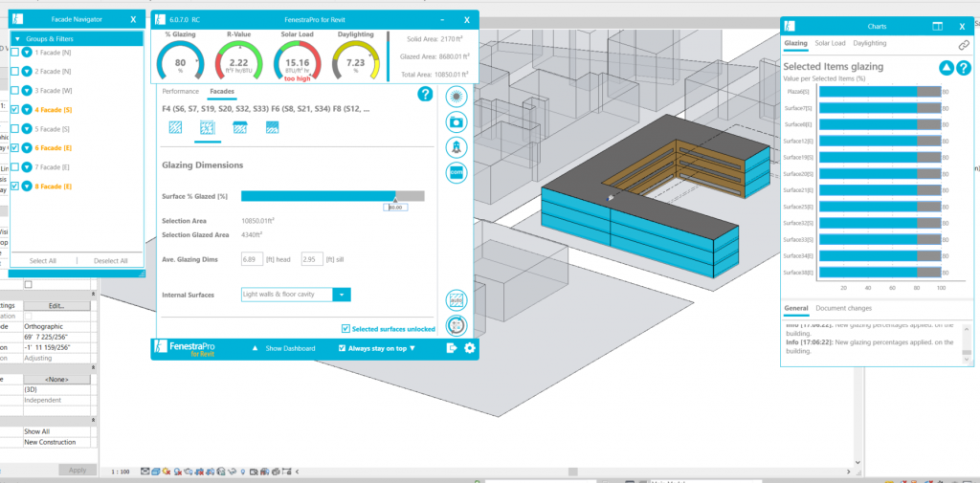Click the head glazing dimension field 6.89

coord(253,258)
